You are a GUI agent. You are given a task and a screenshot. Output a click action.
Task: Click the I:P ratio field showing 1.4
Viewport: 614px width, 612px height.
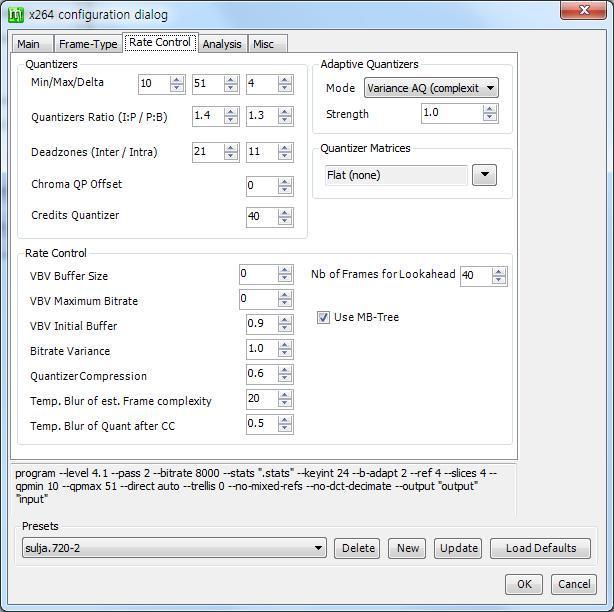208,116
